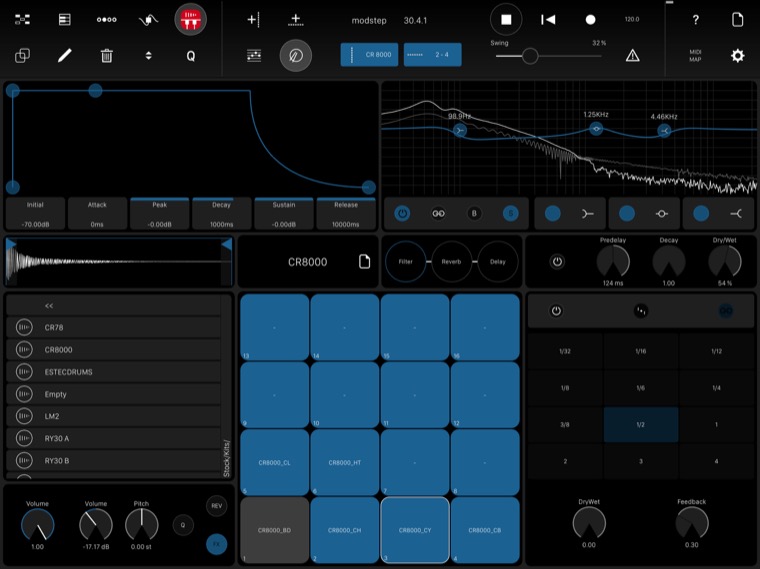Toggle the delay power button

556,311
